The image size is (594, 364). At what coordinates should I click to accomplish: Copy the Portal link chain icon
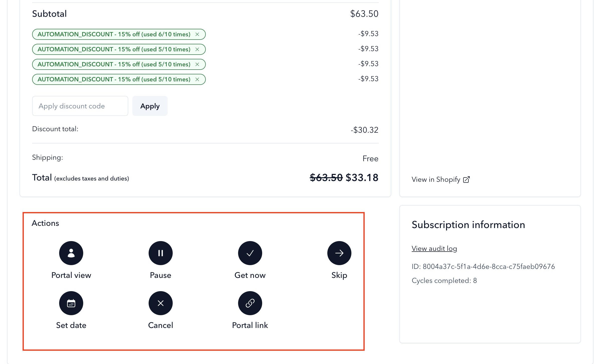tap(250, 303)
